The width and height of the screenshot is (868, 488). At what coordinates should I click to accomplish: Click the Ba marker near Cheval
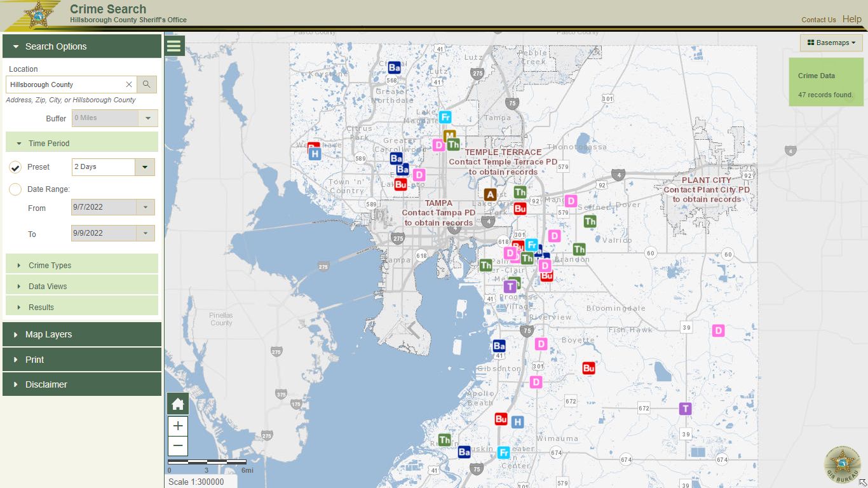point(394,67)
